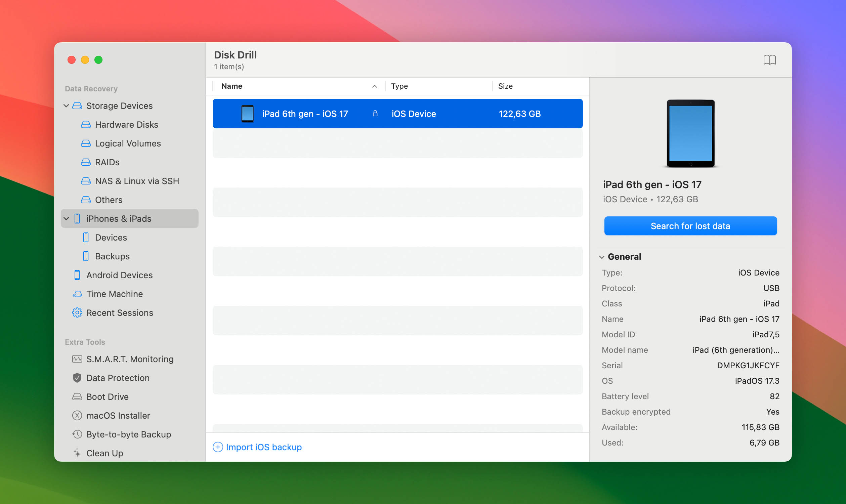Click the Devices phone icon

tap(86, 238)
